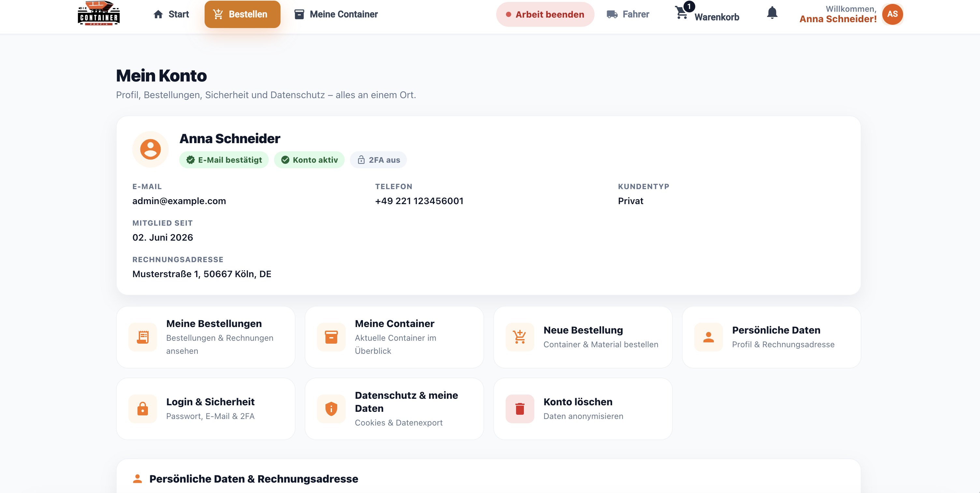
Task: Click phone number +49 221 123456001
Action: [x=419, y=201]
